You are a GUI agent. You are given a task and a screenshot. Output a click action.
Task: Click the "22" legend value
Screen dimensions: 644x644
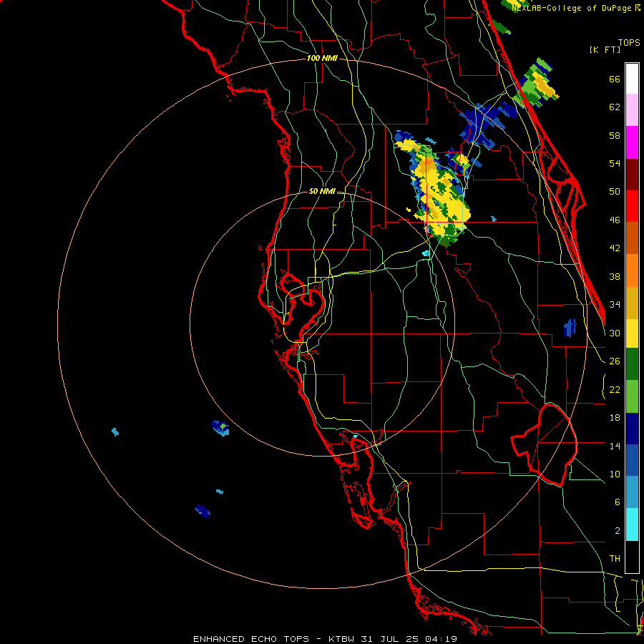615,389
